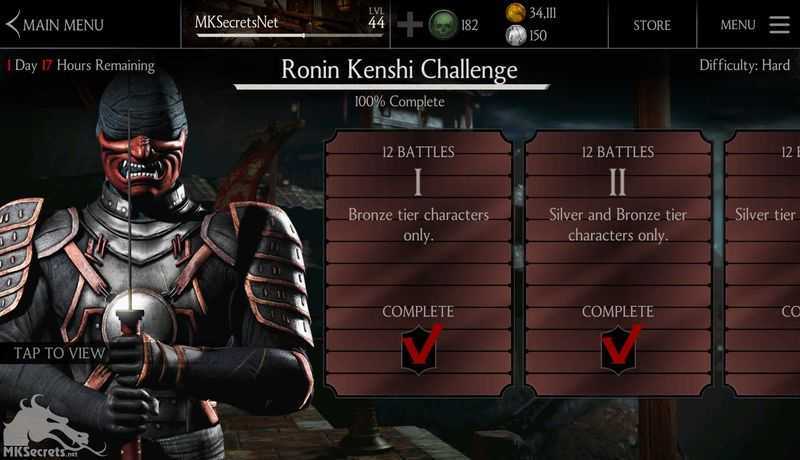Select the Bronze tier characters only card
This screenshot has height=460, width=800.
[418, 263]
